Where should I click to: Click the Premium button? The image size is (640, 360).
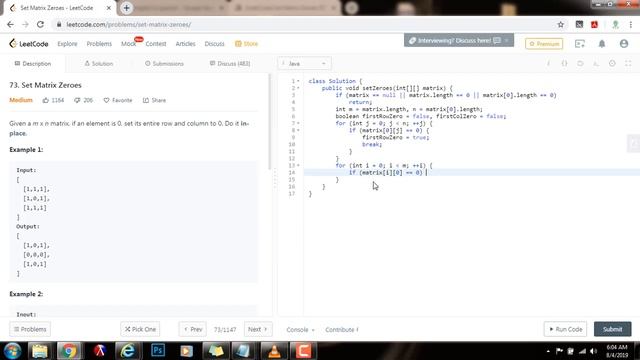click(x=544, y=44)
